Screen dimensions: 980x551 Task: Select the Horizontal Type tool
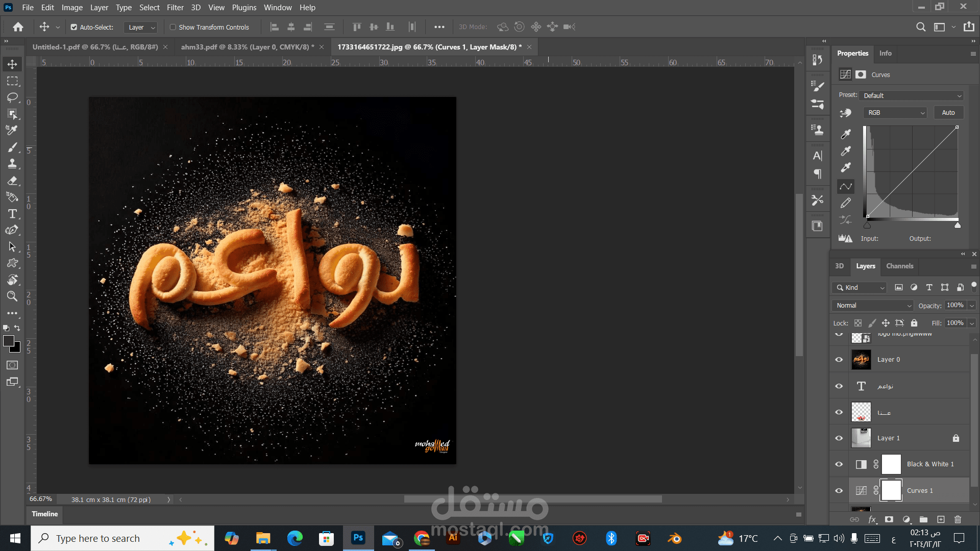point(12,214)
